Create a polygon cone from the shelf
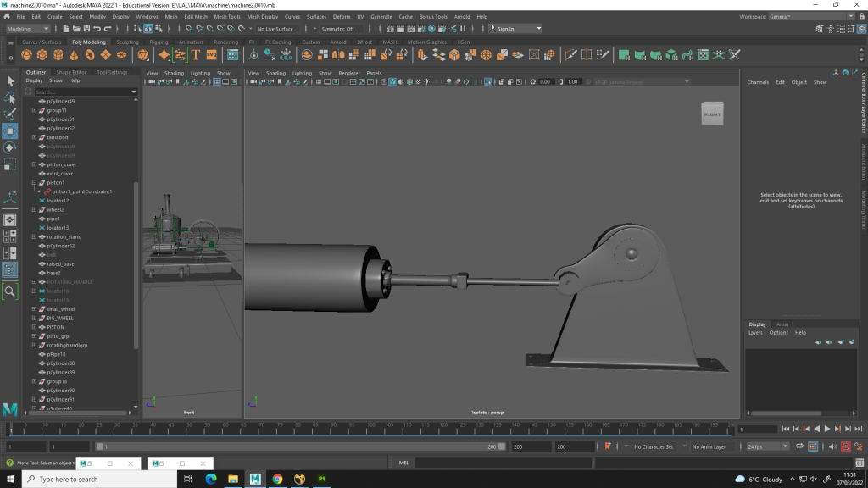Image resolution: width=868 pixels, height=488 pixels. point(75,55)
